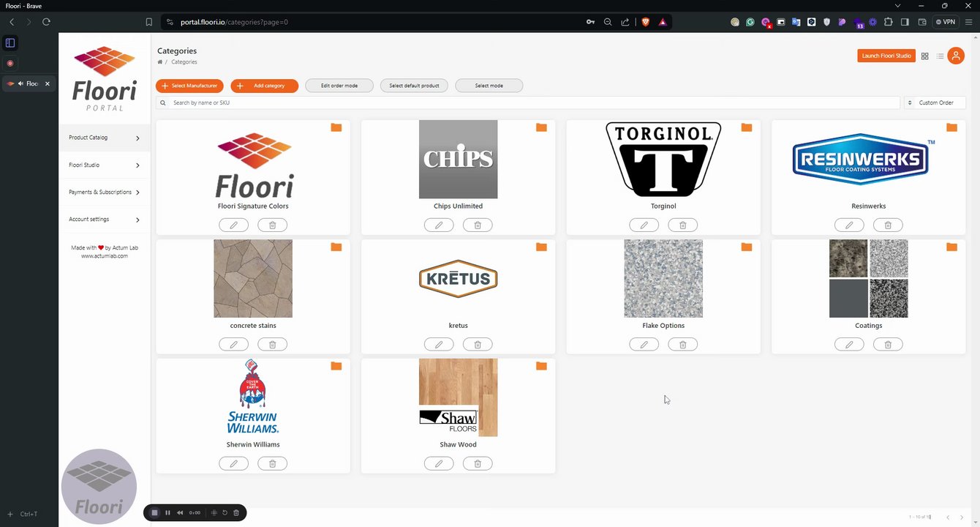Edit the Sherwin Williams category
Viewport: 980px width, 527px height.
pos(234,463)
